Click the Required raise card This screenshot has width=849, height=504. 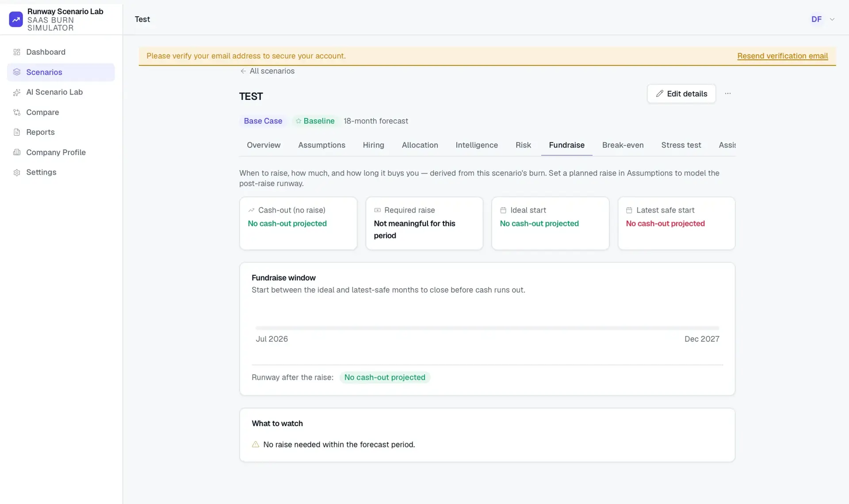pyautogui.click(x=424, y=223)
